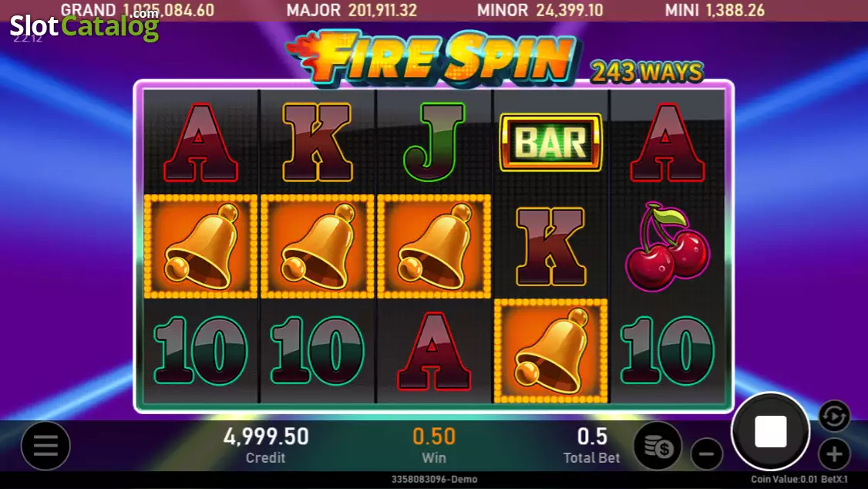
Task: Increase the bet with the plus button
Action: pos(833,454)
